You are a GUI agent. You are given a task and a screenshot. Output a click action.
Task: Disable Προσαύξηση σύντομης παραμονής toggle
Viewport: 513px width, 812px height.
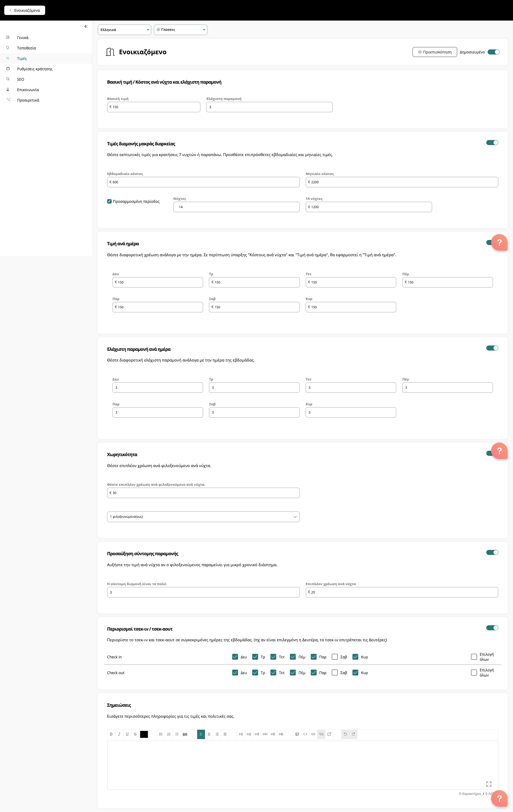tap(492, 552)
